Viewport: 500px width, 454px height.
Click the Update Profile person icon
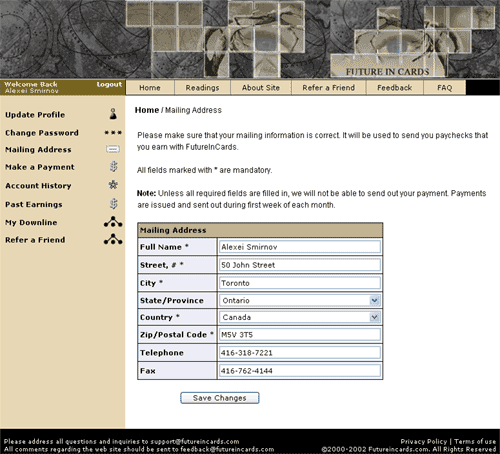point(113,114)
